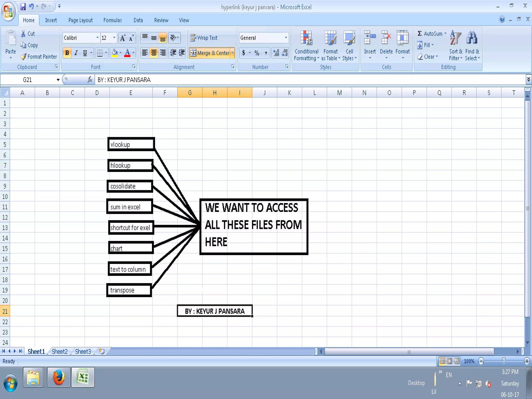Toggle Bold formatting
Screen dimensions: 532x399
coord(67,53)
